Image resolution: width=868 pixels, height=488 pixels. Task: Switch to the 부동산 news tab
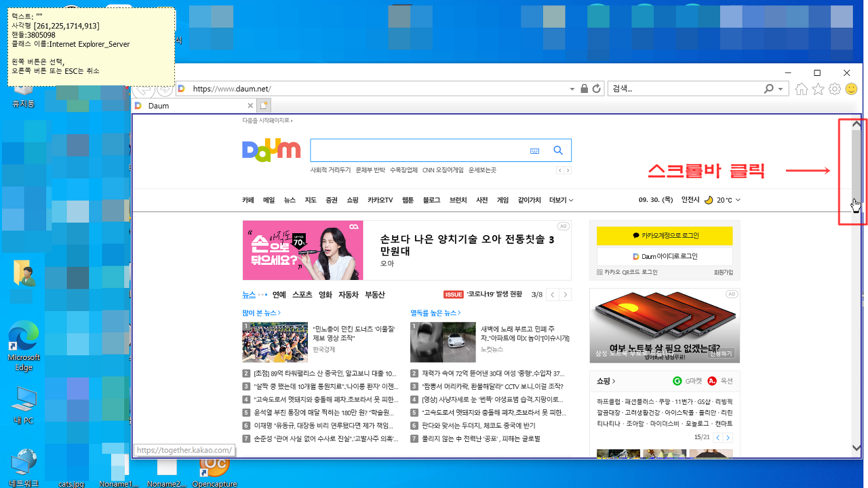point(374,295)
